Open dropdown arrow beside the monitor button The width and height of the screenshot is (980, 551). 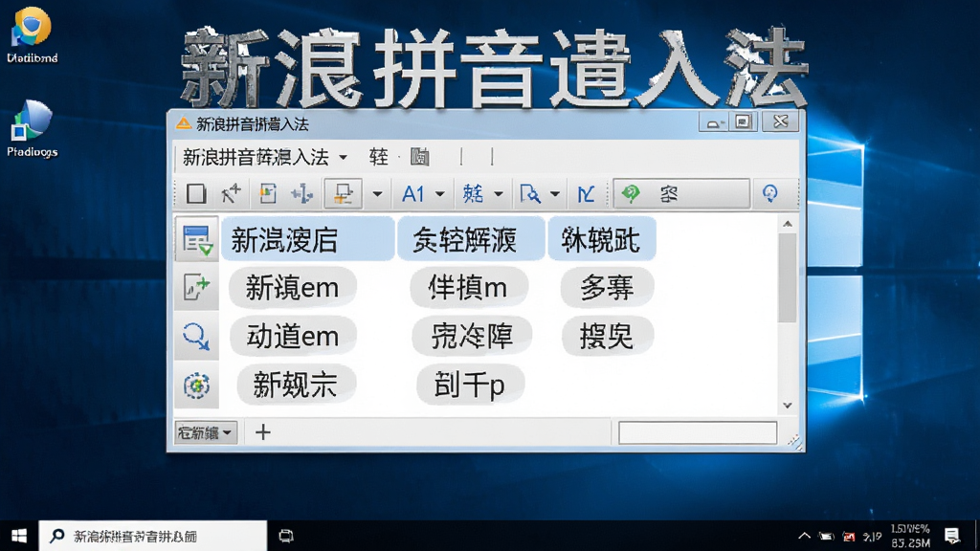377,193
